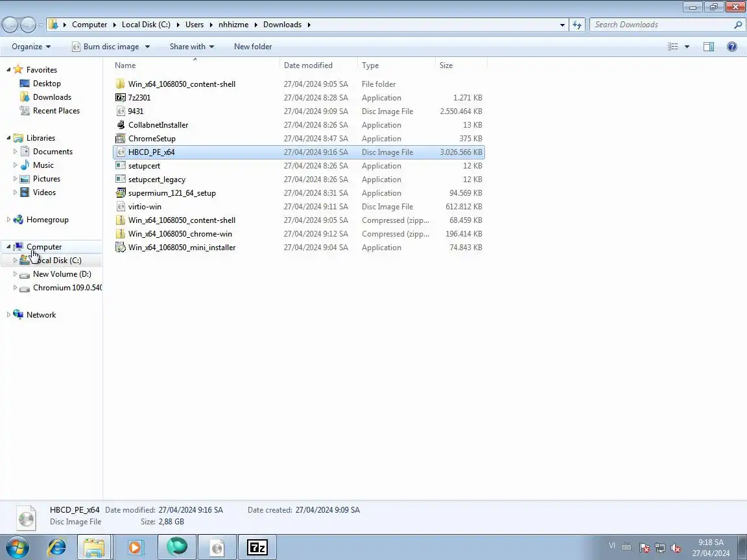Select the HBCD_PE_x64 disc image icon

coord(121,152)
